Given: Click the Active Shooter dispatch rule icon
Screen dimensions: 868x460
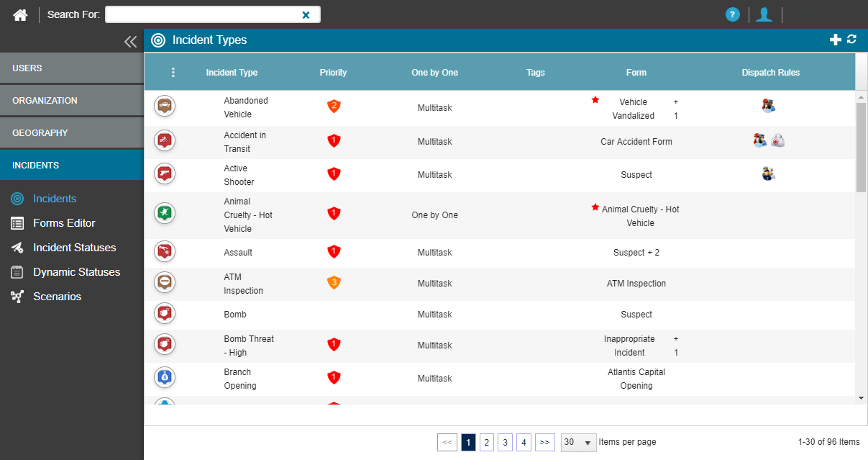Looking at the screenshot, I should click(769, 173).
